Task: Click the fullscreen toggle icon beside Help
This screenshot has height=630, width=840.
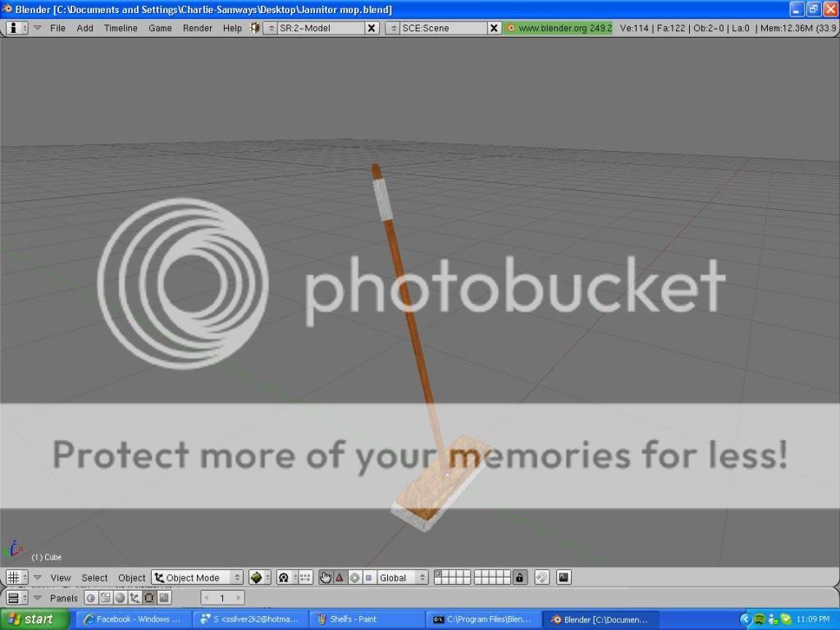Action: coord(255,28)
